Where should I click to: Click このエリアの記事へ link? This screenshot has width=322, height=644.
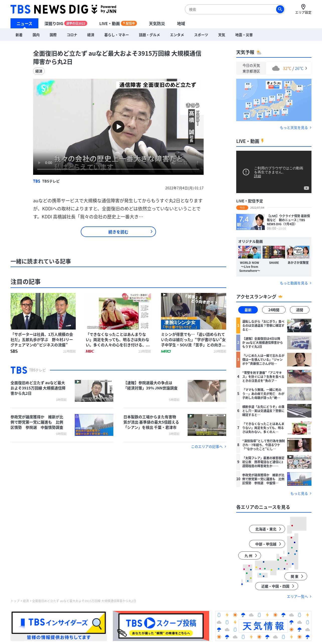(209, 447)
